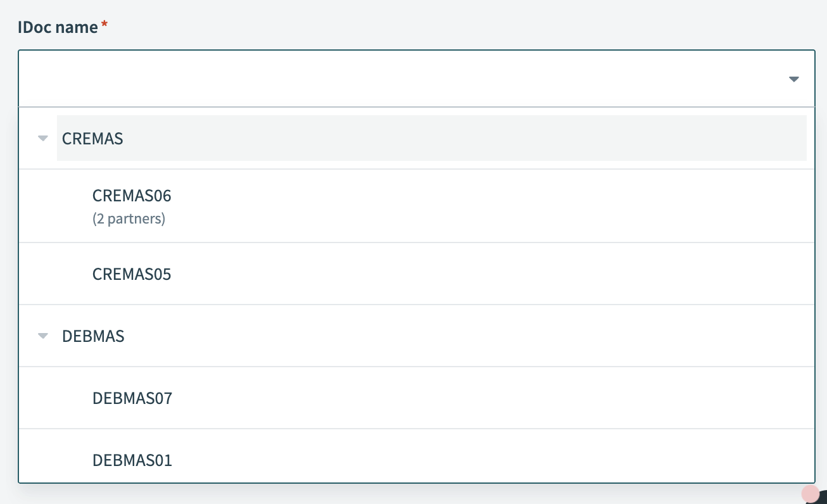Click the highlighted CREMAS group header

(92, 139)
